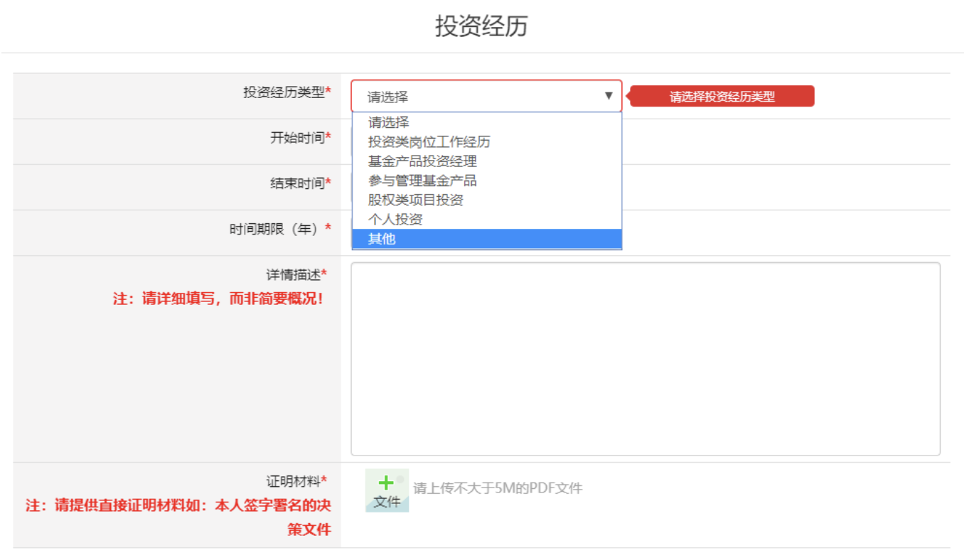The height and width of the screenshot is (560, 964).
Task: Click inside the 详情描述 text area
Action: point(645,359)
